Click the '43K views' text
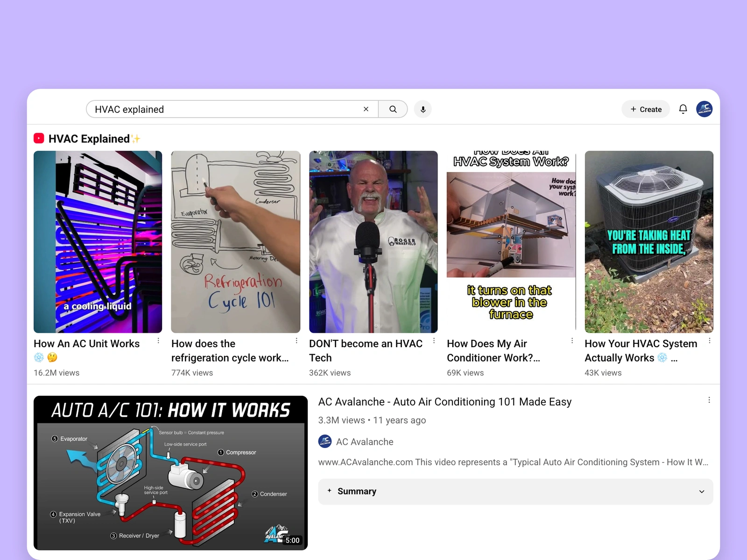 point(603,373)
